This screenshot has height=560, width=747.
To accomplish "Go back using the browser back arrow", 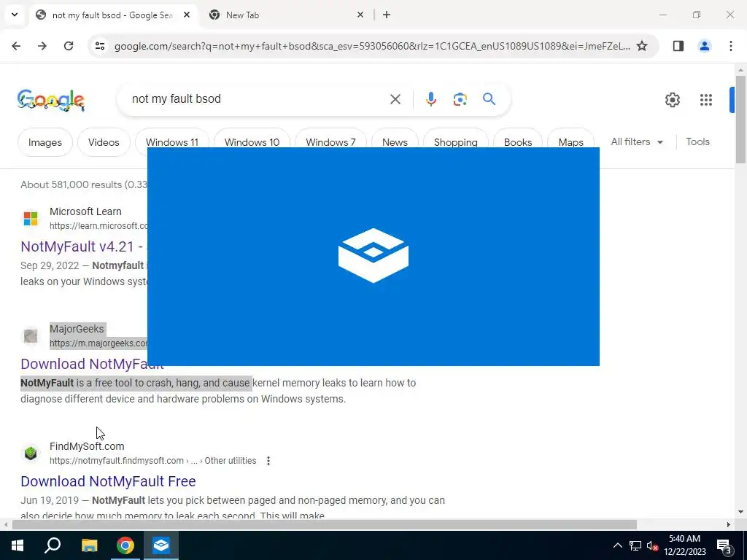I will pyautogui.click(x=16, y=46).
